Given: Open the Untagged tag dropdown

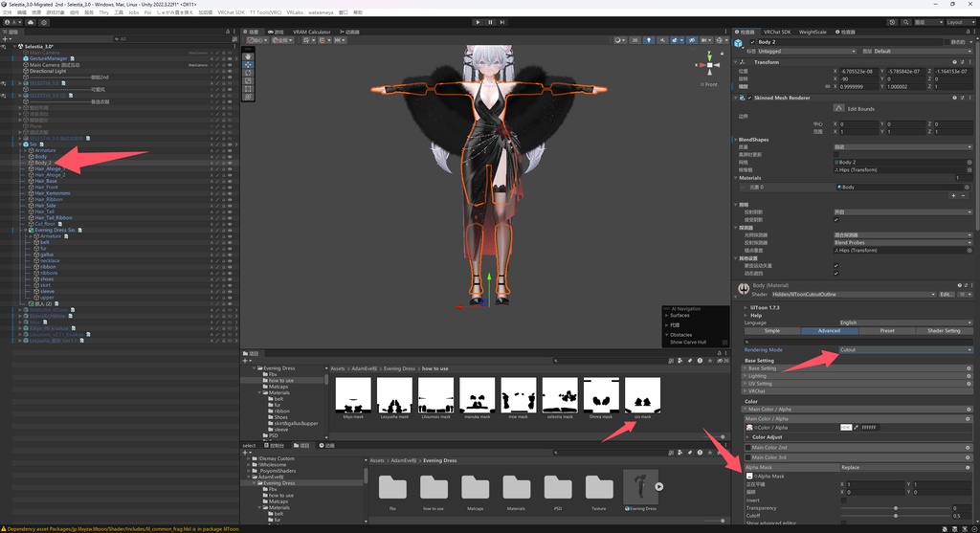Looking at the screenshot, I should 807,52.
